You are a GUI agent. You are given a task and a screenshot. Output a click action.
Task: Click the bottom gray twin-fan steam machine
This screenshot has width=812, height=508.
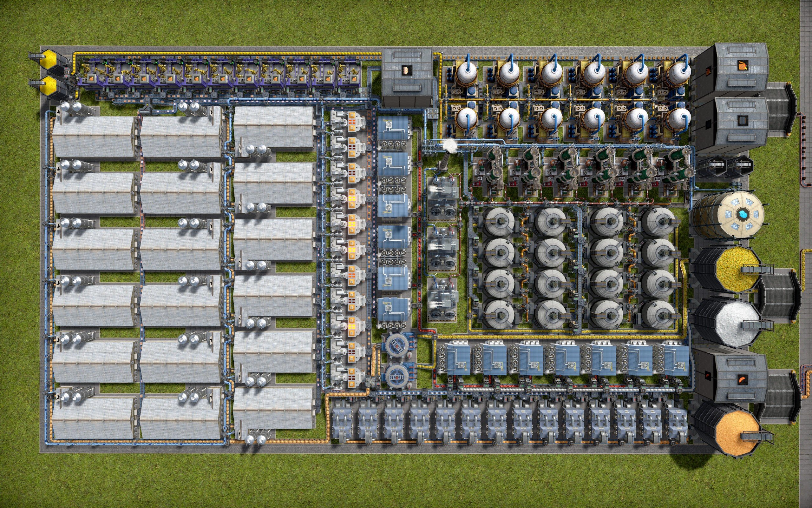[443, 300]
